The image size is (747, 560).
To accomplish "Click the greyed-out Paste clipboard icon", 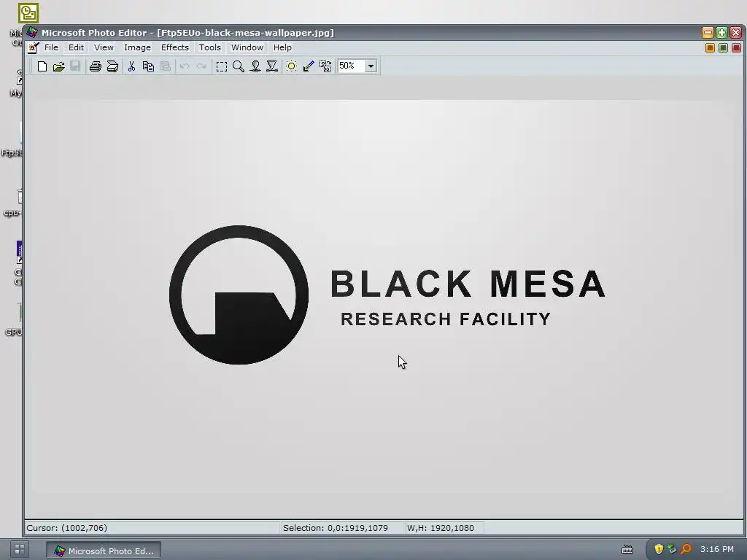I will click(x=166, y=66).
